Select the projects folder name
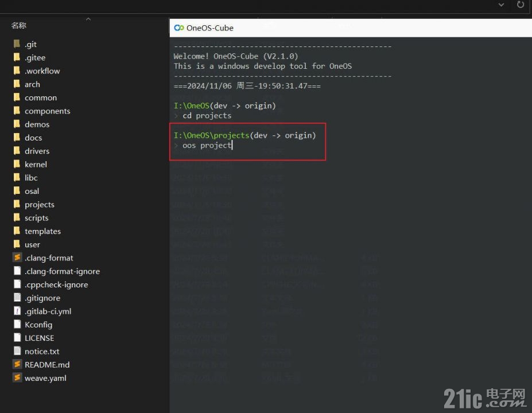Screen dimensions: 532x413 click(40, 204)
